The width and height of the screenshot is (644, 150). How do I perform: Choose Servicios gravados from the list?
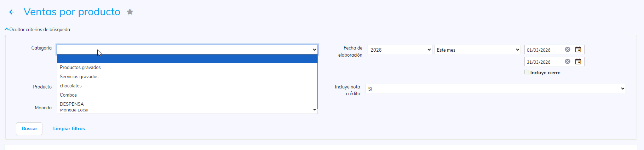tap(79, 76)
